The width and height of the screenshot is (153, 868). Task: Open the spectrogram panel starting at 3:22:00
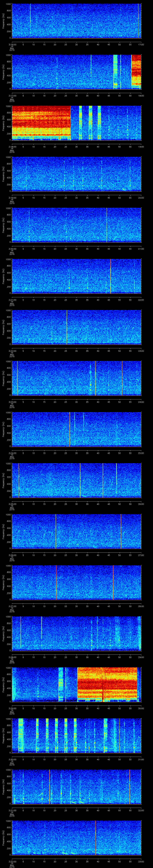click(76, 327)
